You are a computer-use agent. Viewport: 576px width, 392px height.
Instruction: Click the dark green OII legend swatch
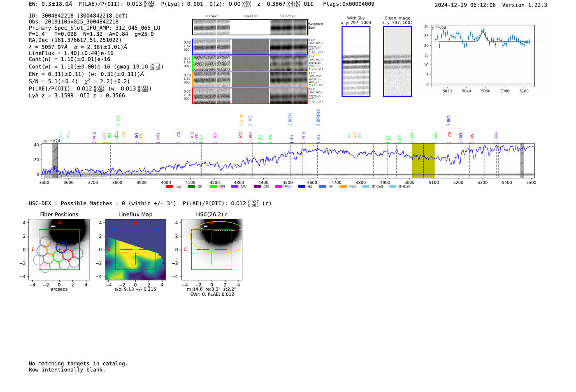click(x=191, y=187)
